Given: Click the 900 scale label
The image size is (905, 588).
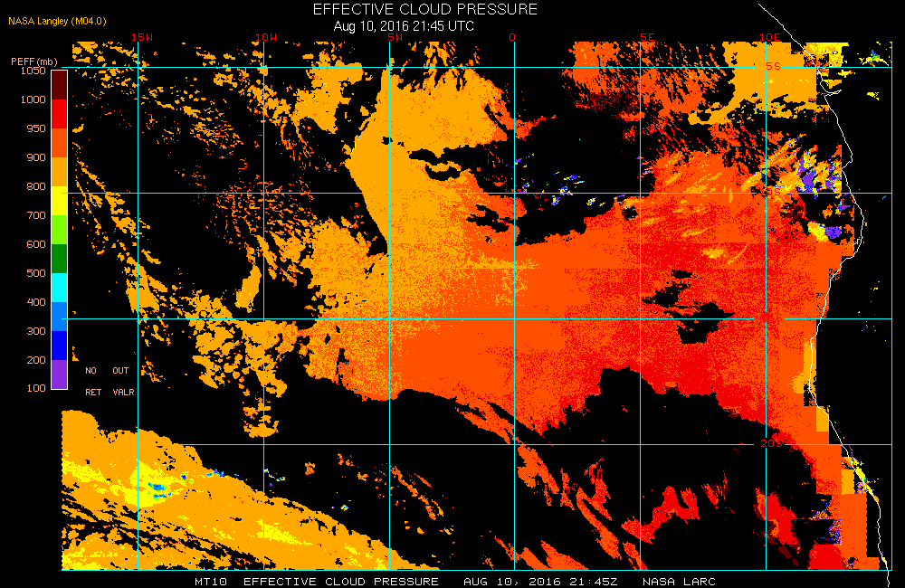Looking at the screenshot, I should point(36,157).
